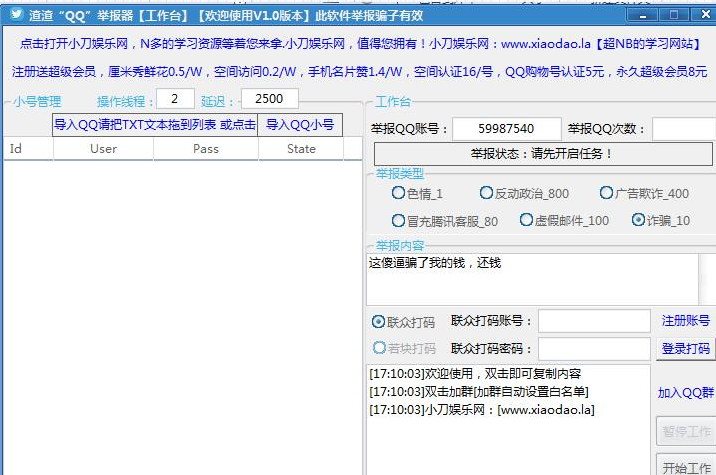Click the 暂停工作 pause button
Screen dimensions: 716x475
(686, 431)
